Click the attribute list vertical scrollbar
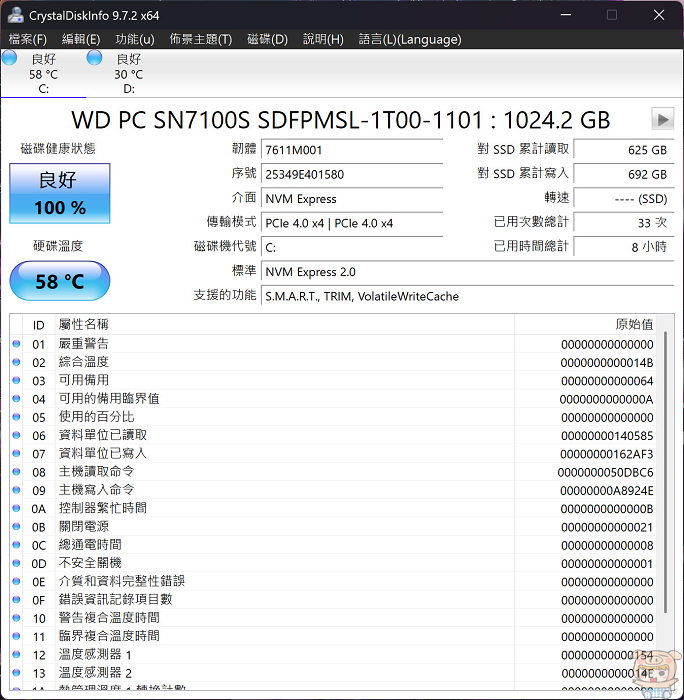 (x=668, y=480)
